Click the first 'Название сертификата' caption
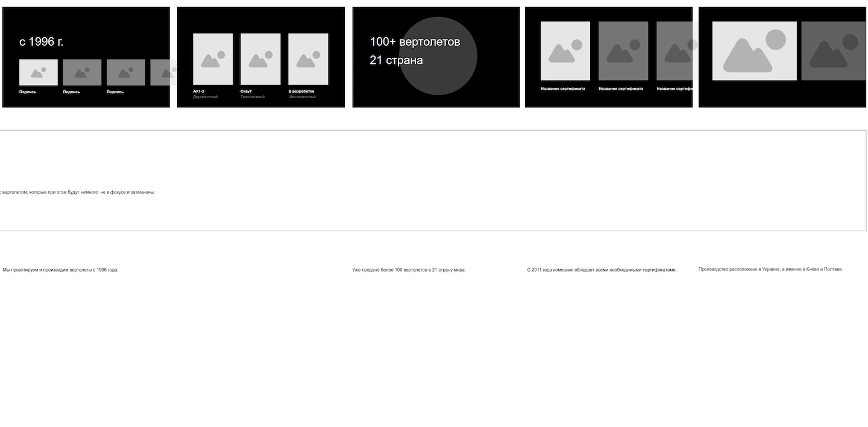This screenshot has width=868, height=427. pos(562,89)
